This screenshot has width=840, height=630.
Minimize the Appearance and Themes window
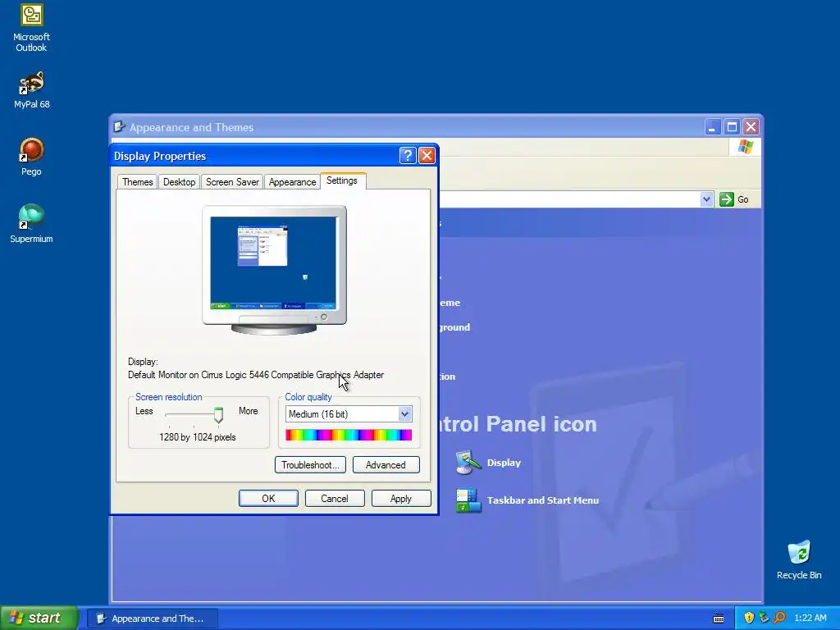tap(713, 127)
